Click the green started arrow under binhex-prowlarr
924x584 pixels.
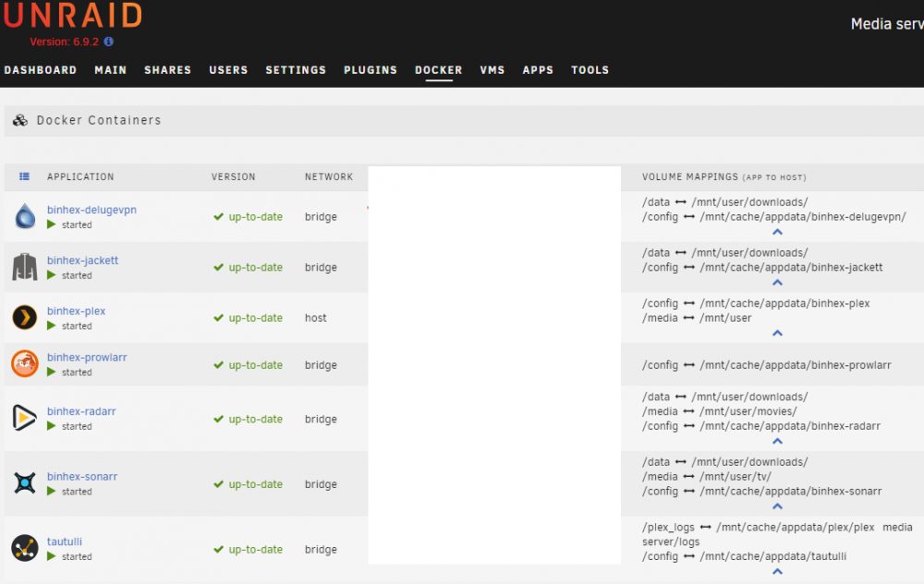click(x=51, y=371)
